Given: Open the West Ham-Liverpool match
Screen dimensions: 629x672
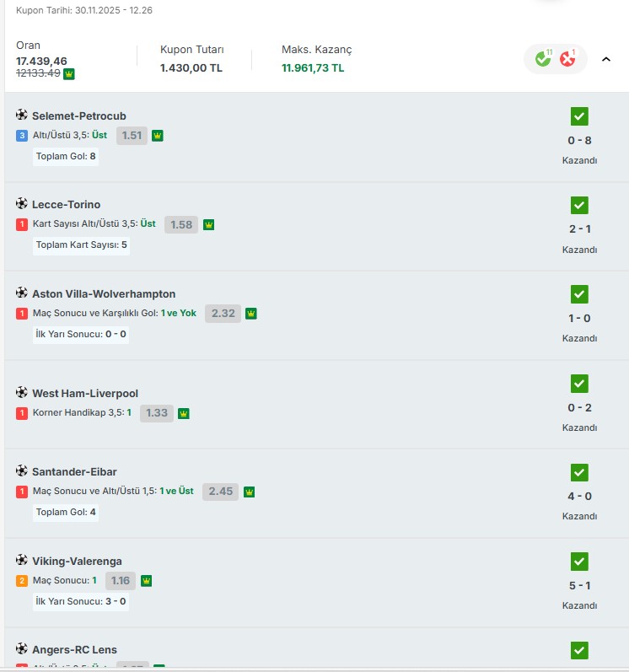Looking at the screenshot, I should (x=85, y=393).
